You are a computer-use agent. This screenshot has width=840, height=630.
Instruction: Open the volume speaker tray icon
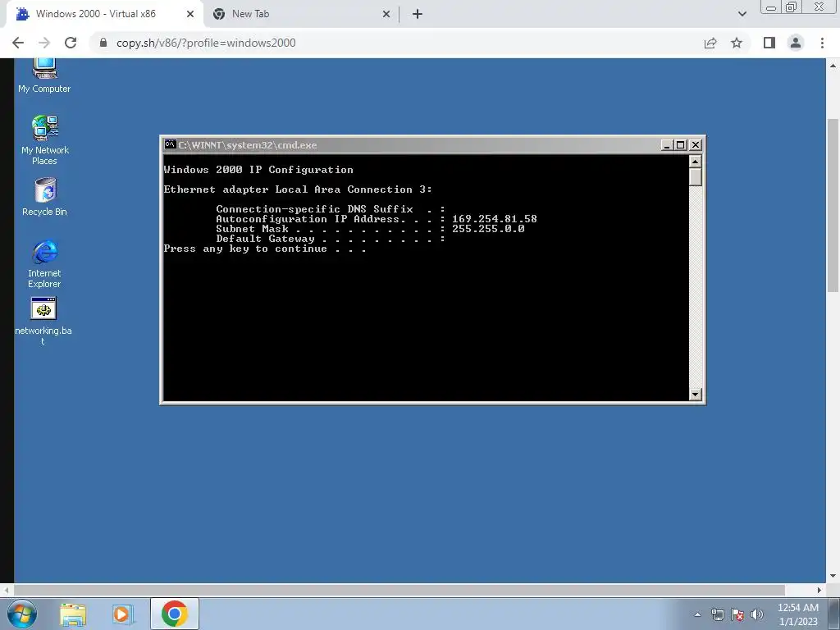click(757, 614)
